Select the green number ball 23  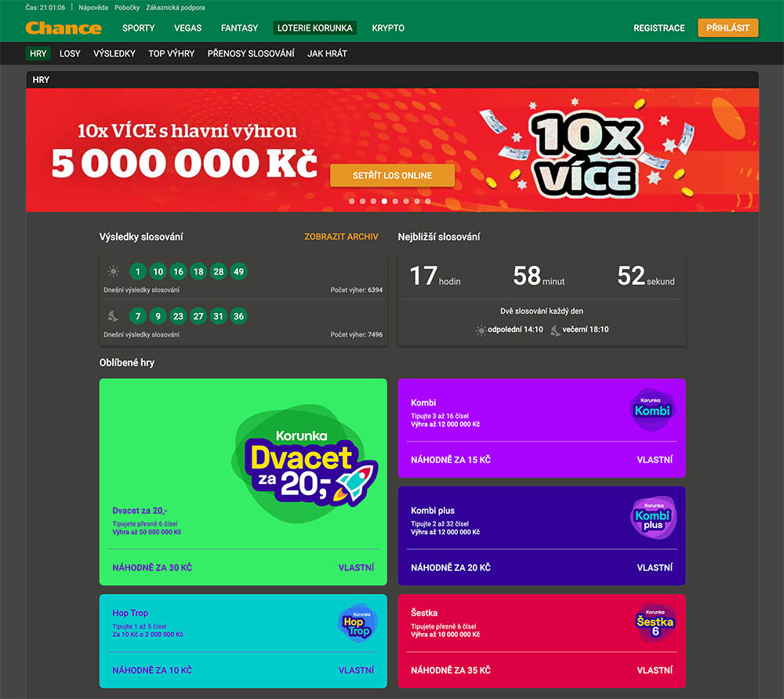(178, 316)
